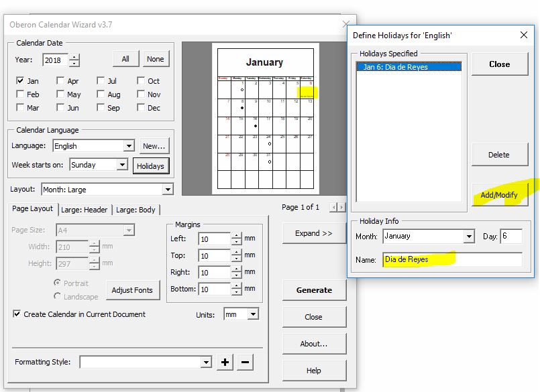The width and height of the screenshot is (540, 392).
Task: Check the Aug month checkbox
Action: (x=101, y=94)
